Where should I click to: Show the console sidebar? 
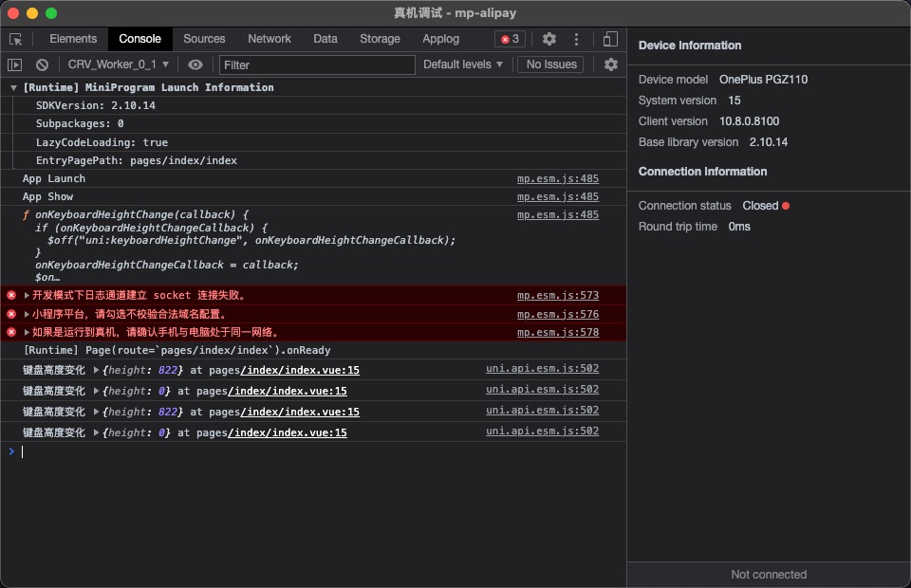tap(15, 64)
